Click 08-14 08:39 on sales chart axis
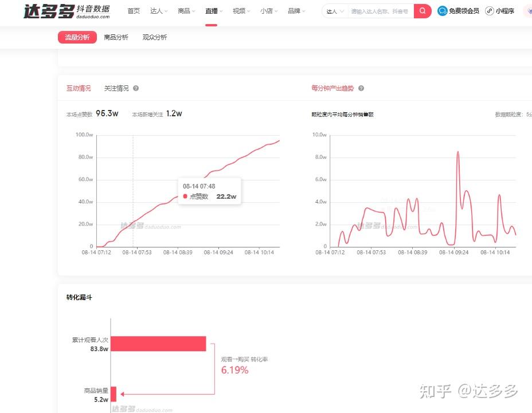This screenshot has height=413, width=532. coord(413,252)
